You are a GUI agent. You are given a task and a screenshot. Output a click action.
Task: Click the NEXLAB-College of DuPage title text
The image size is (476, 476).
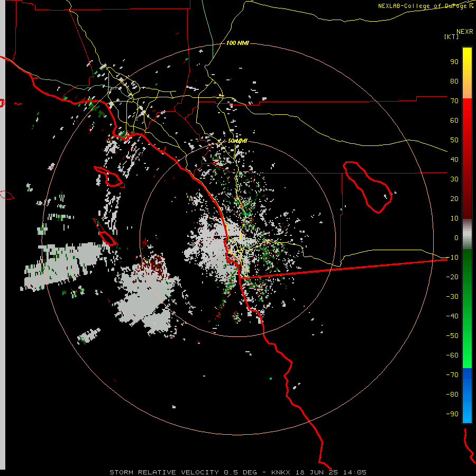coord(426,6)
